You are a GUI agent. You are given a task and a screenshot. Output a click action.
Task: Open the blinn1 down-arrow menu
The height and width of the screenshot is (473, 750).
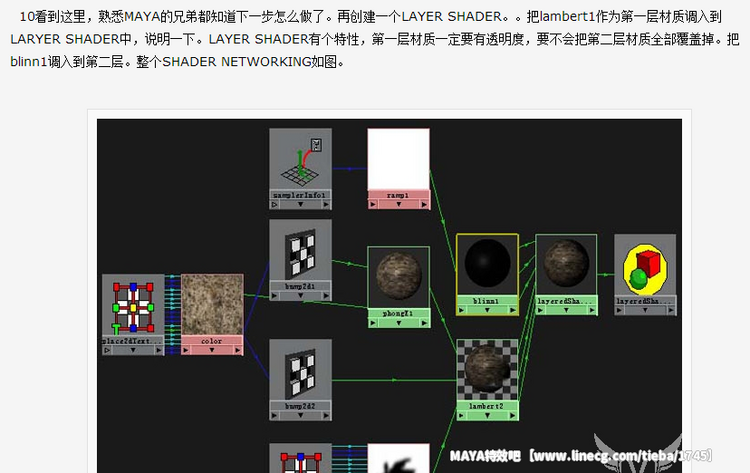(x=487, y=310)
